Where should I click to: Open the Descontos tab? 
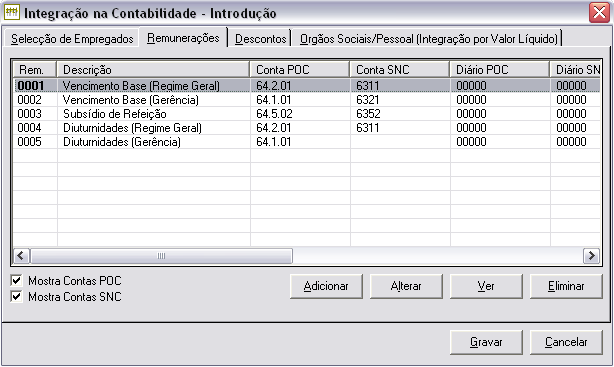coord(260,39)
